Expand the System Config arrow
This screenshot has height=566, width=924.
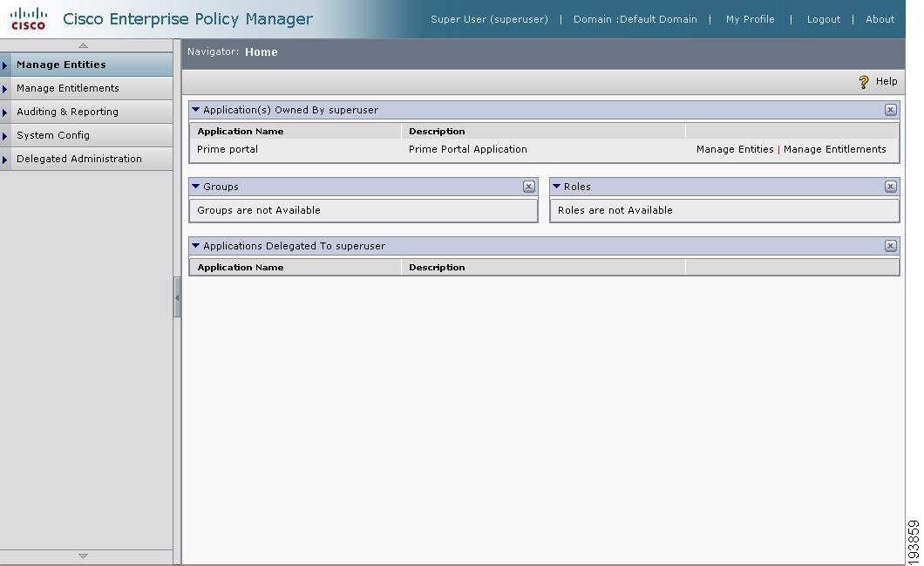4,135
